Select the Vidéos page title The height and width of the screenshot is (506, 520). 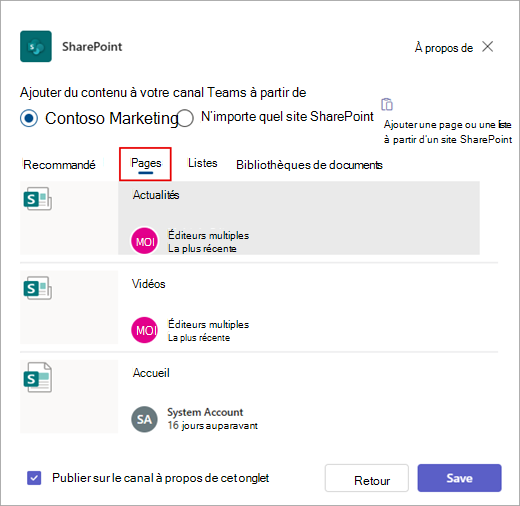[x=149, y=284]
